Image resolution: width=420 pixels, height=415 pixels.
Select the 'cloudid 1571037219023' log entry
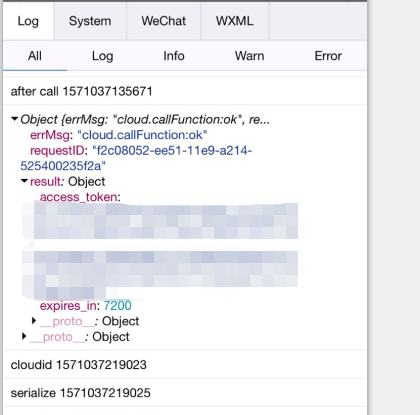point(185,364)
